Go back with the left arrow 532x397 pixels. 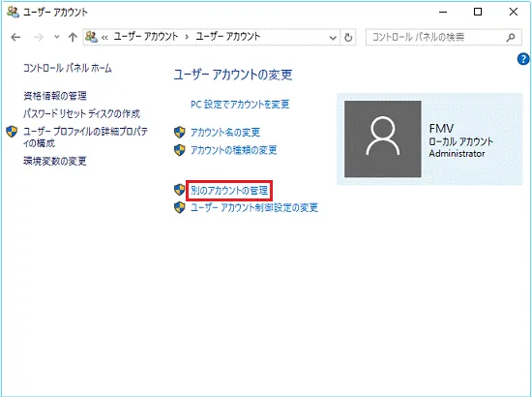(15, 37)
